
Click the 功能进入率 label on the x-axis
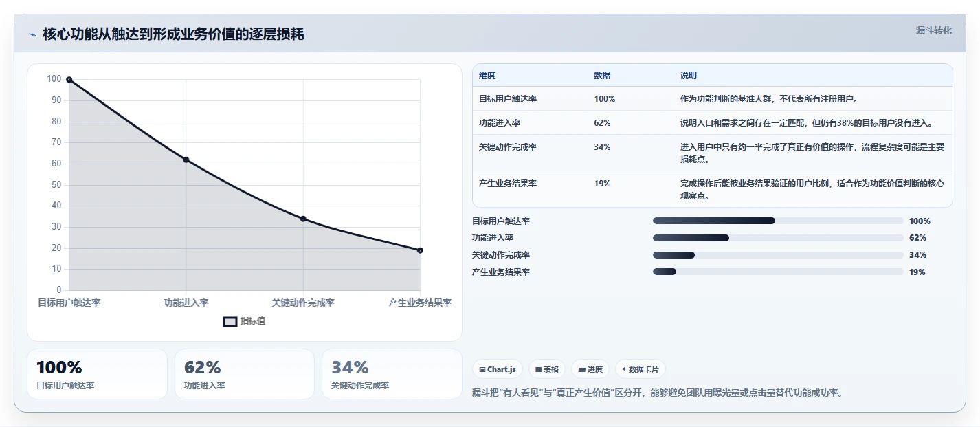[186, 303]
